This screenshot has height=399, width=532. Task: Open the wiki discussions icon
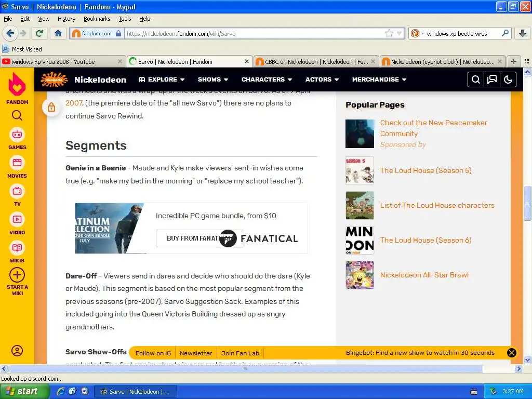pyautogui.click(x=491, y=79)
